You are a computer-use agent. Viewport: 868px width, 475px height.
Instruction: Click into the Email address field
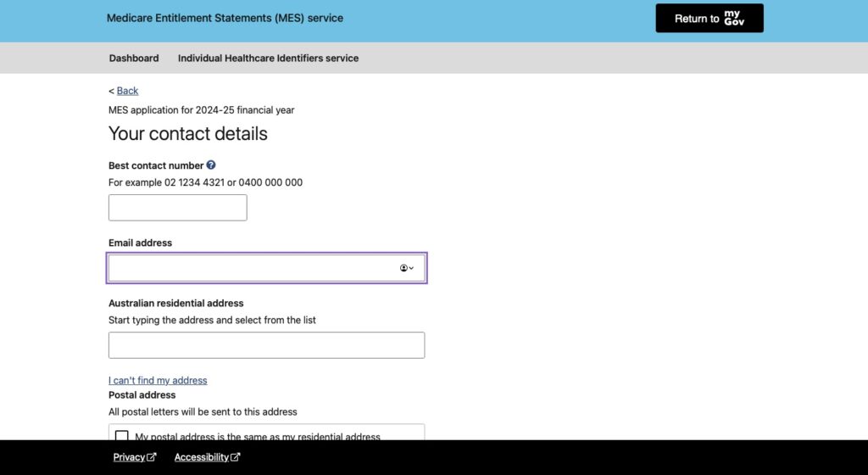coord(266,268)
